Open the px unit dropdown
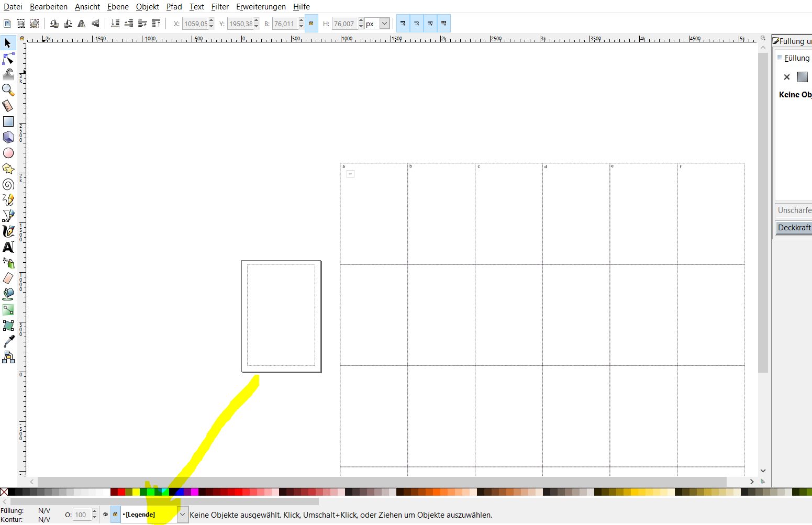The height and width of the screenshot is (525, 812). tap(377, 24)
